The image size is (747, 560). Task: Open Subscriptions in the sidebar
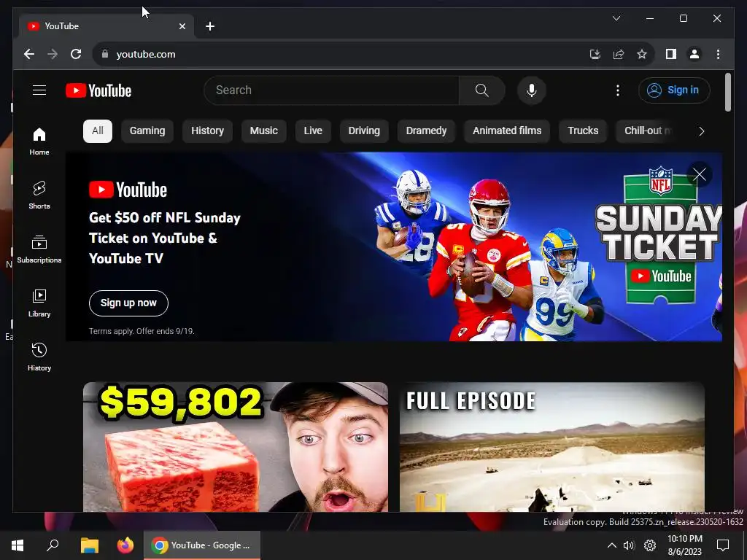(x=39, y=249)
